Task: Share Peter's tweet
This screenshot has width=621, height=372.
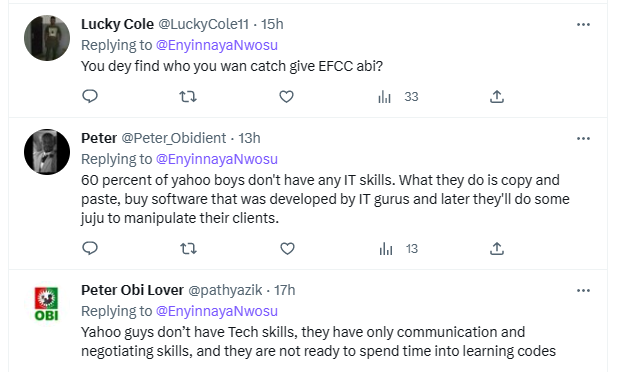Action: [497, 248]
